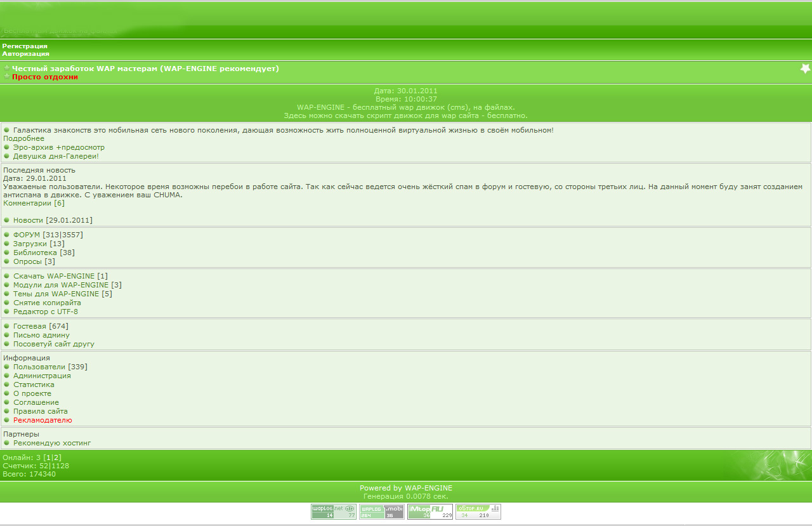812x526 pixels.
Task: Open Статистика page
Action: click(x=34, y=385)
